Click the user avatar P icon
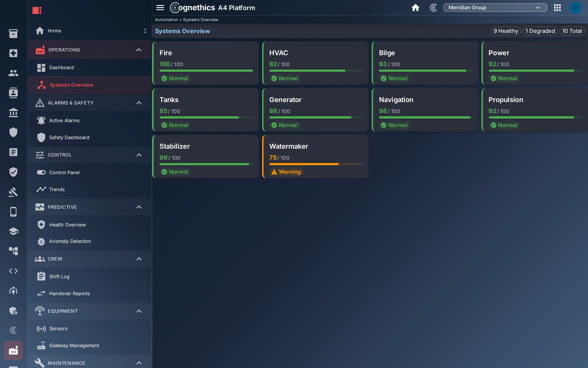This screenshot has height=368, width=588. coord(575,8)
